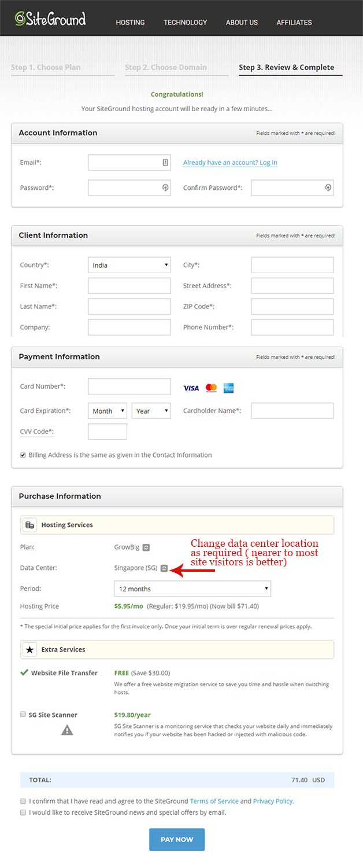This screenshot has height=868, width=363.
Task: Click the MasterCard logo icon
Action: [211, 388]
